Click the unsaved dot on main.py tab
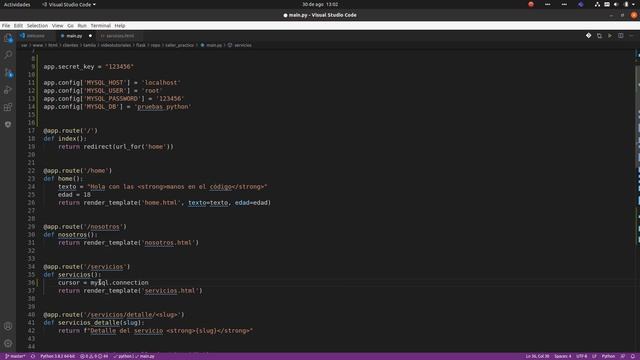This screenshot has width=640, height=360. point(90,36)
